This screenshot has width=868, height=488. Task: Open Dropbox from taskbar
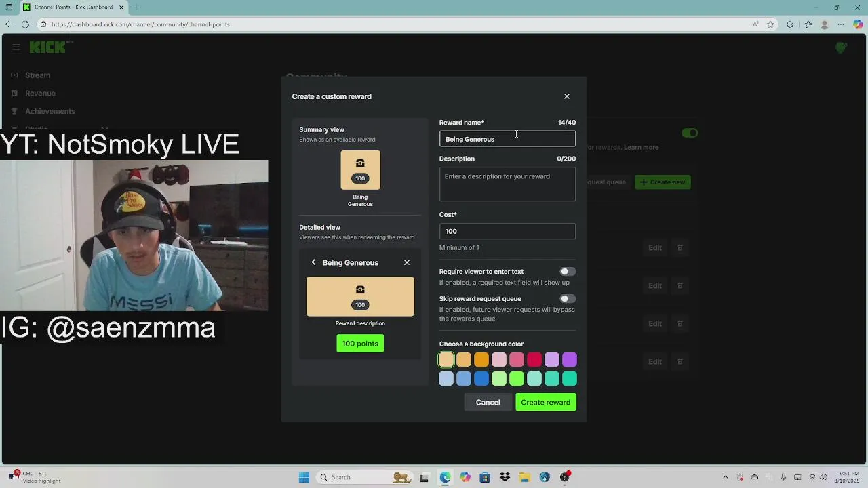pos(505,477)
